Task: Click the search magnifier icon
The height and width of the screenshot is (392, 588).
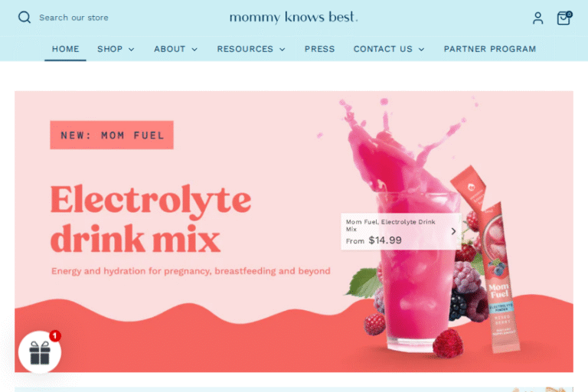Action: (24, 18)
